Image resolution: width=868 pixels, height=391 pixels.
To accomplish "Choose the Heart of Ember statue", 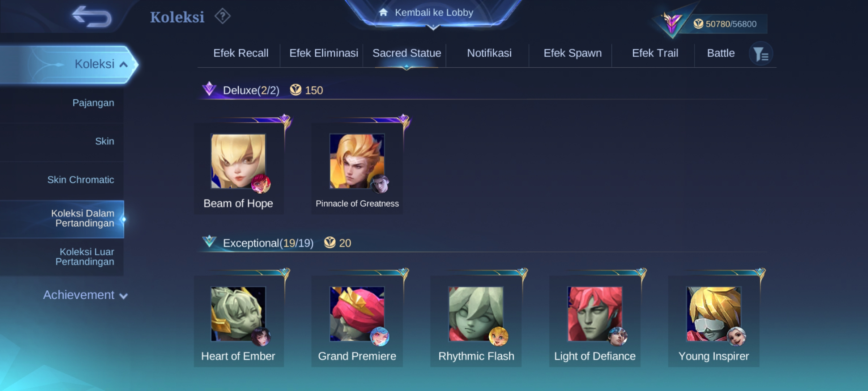I will coord(239,321).
